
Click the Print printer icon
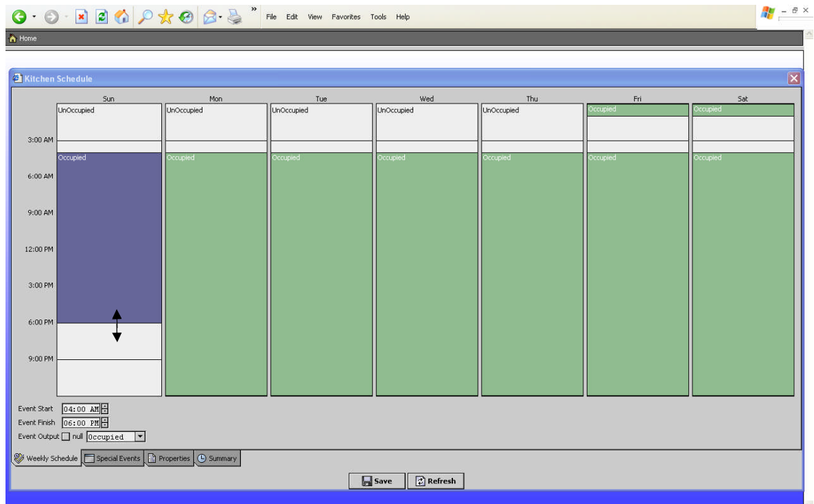pos(235,16)
